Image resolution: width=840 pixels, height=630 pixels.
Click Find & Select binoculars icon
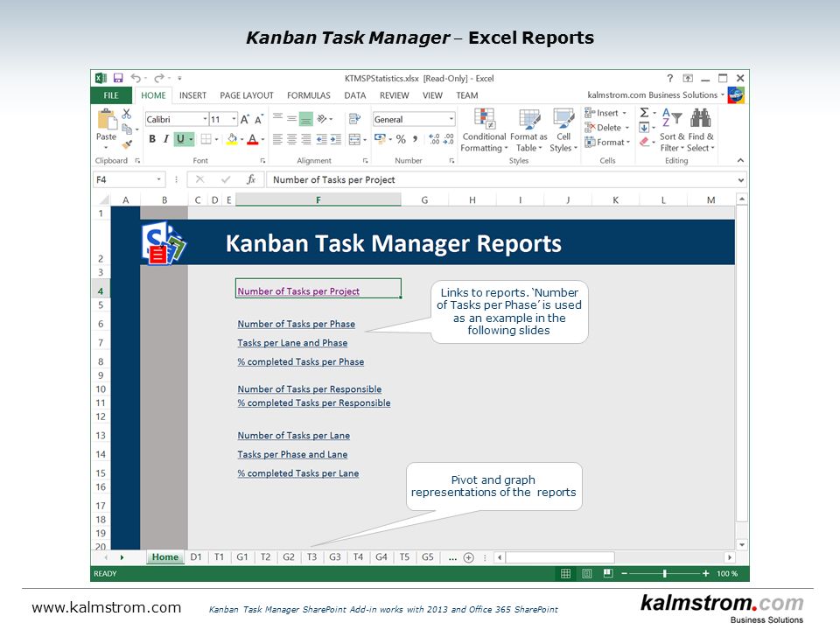700,118
